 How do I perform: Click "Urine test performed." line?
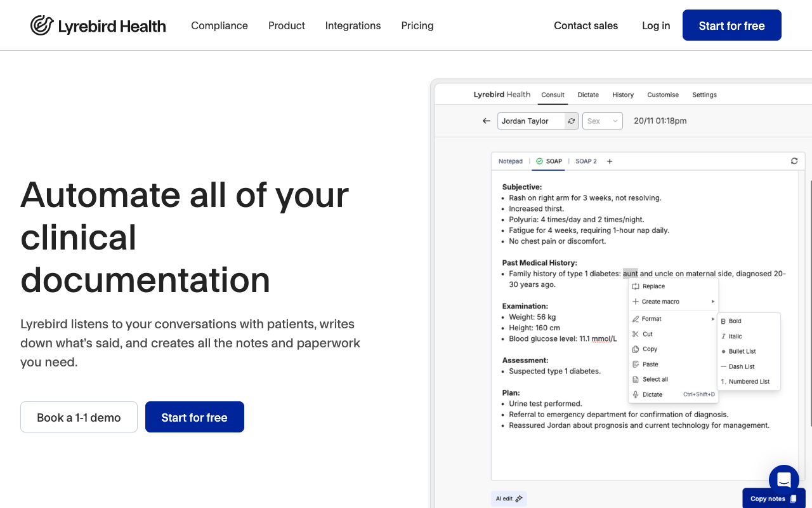(546, 403)
